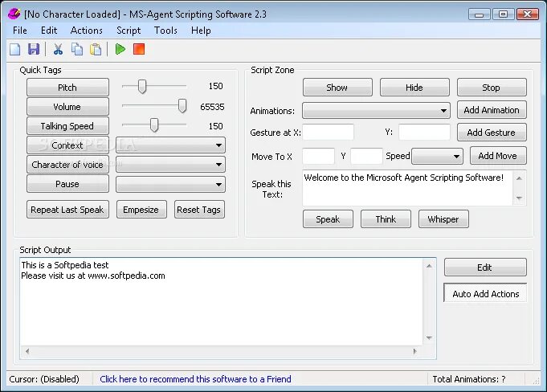
Task: Click the Add Move button
Action: (x=498, y=156)
